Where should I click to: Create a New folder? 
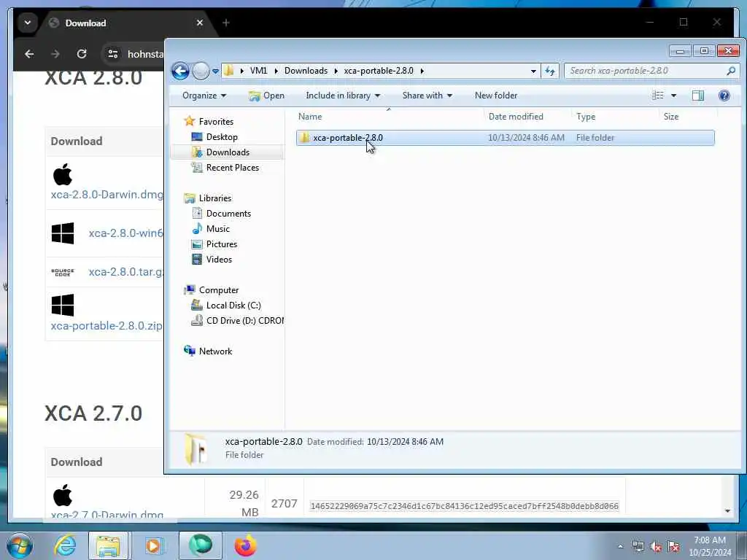[x=496, y=96]
